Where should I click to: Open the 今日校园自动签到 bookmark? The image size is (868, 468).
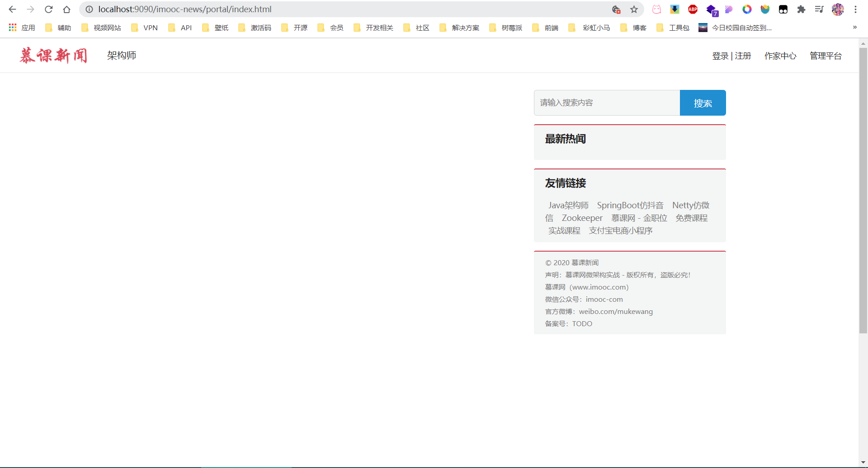point(735,28)
